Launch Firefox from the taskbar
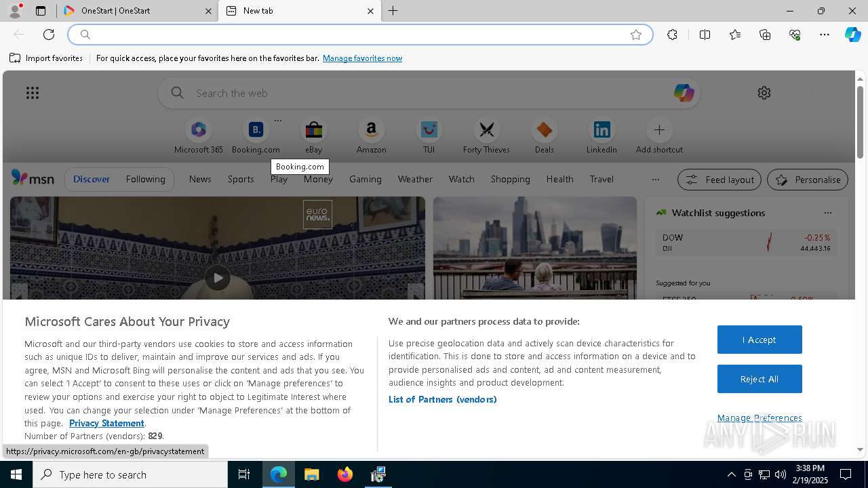 (x=345, y=474)
